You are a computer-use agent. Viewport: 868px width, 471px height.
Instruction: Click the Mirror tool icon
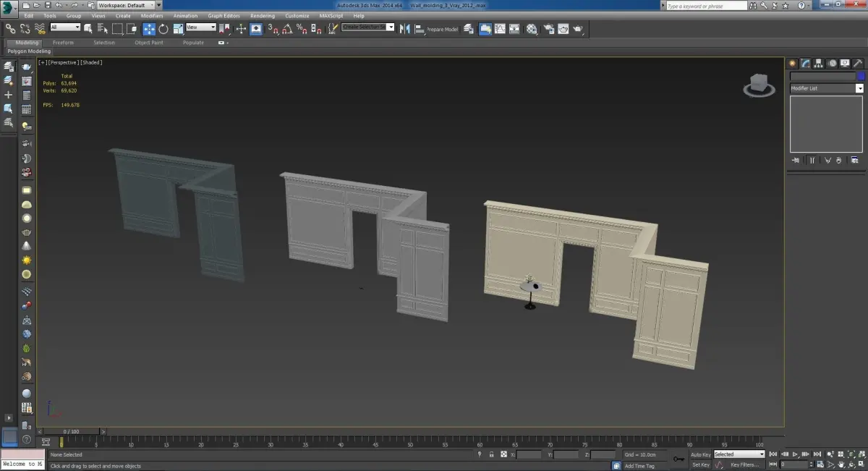click(404, 29)
